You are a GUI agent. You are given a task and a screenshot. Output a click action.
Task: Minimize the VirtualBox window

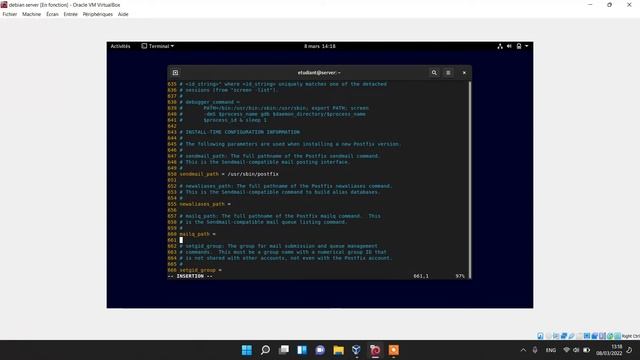590,5
